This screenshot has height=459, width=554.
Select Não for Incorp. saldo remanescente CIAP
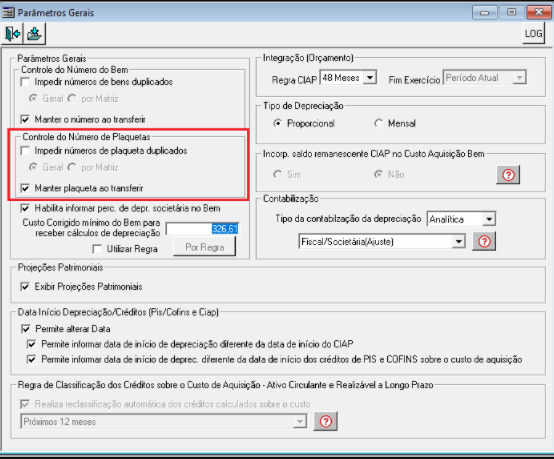pyautogui.click(x=378, y=175)
